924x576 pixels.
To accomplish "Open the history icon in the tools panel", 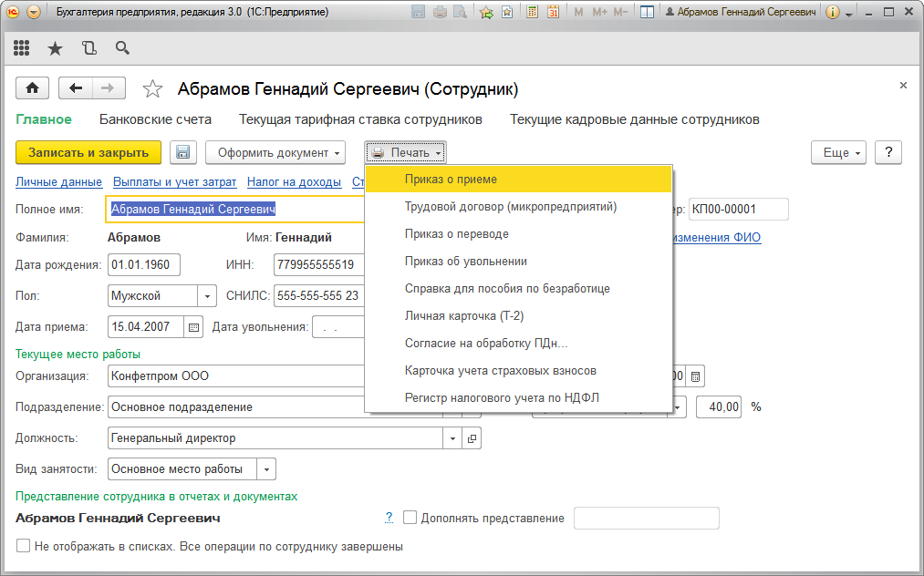I will point(89,48).
